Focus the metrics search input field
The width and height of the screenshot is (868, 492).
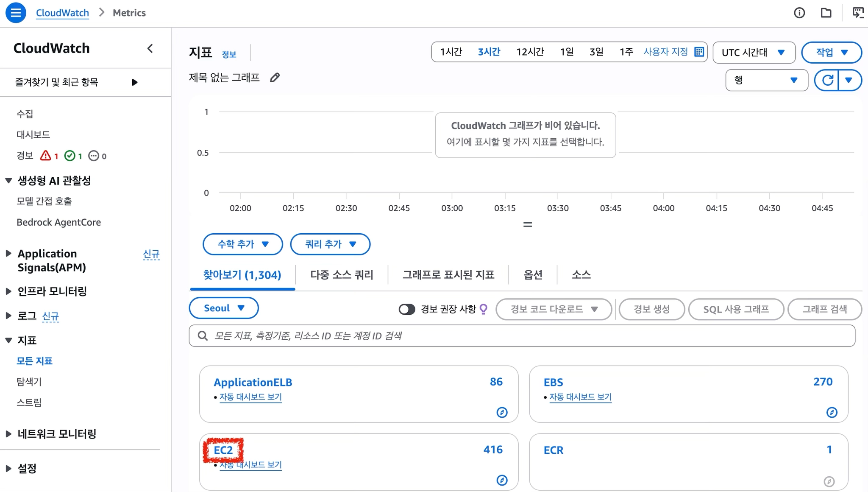click(522, 336)
